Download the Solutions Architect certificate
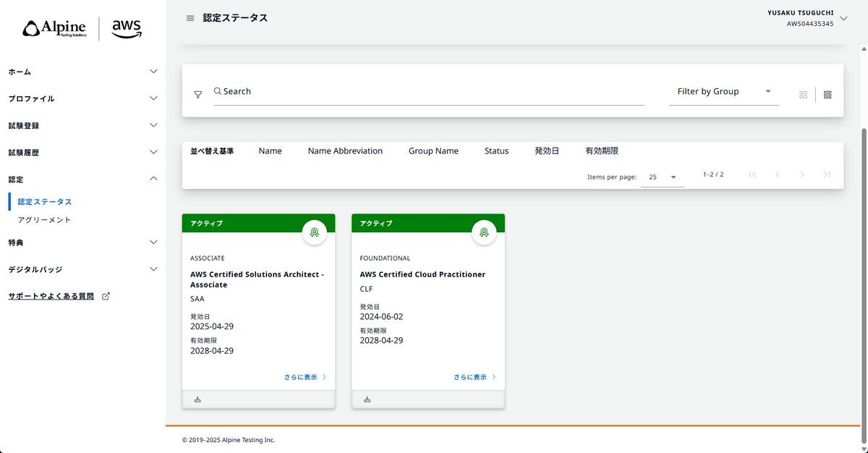This screenshot has height=453, width=868. click(x=197, y=399)
